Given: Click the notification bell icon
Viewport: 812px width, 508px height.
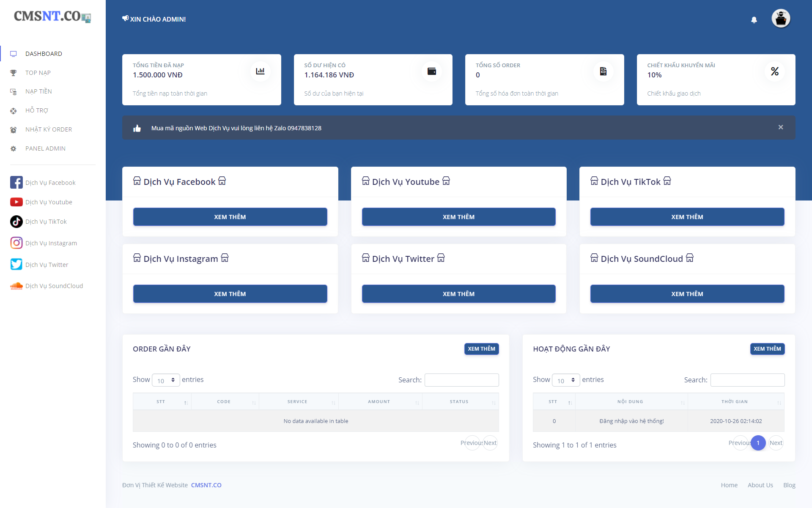Looking at the screenshot, I should tap(754, 20).
